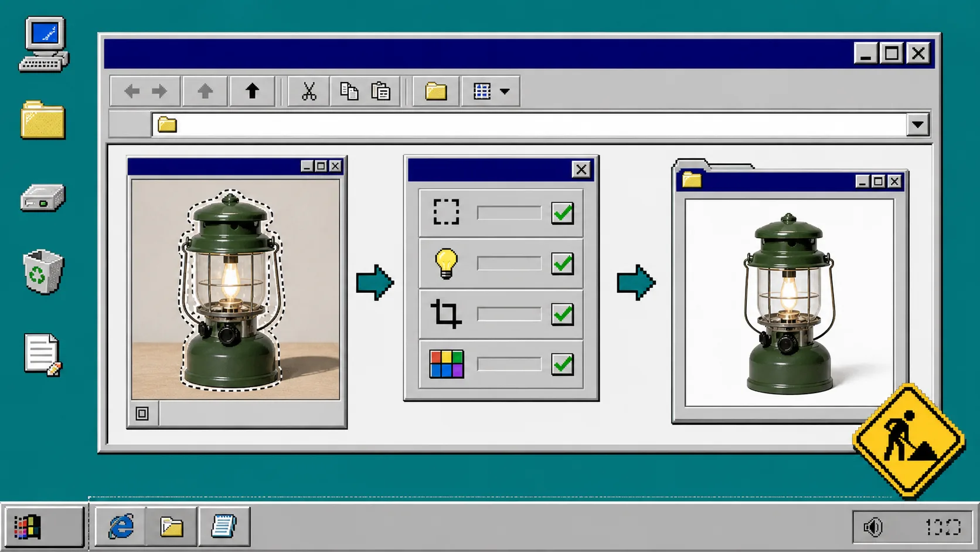Open the address bar dropdown arrow

[918, 124]
